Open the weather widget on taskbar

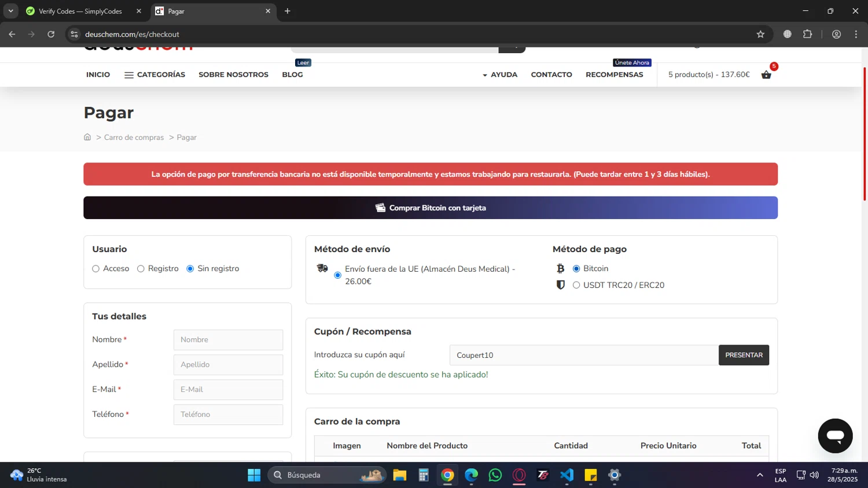click(x=38, y=475)
